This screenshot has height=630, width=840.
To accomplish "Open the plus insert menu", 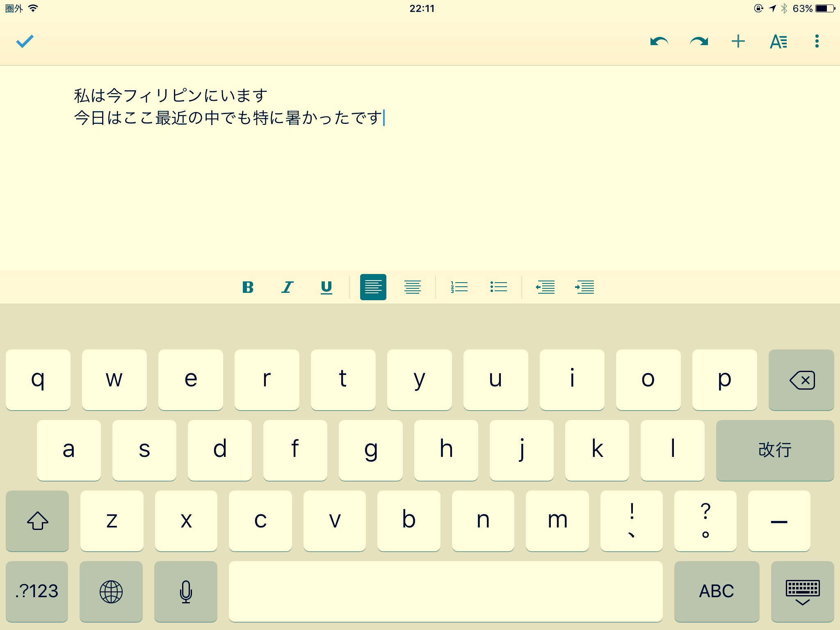I will tap(738, 41).
